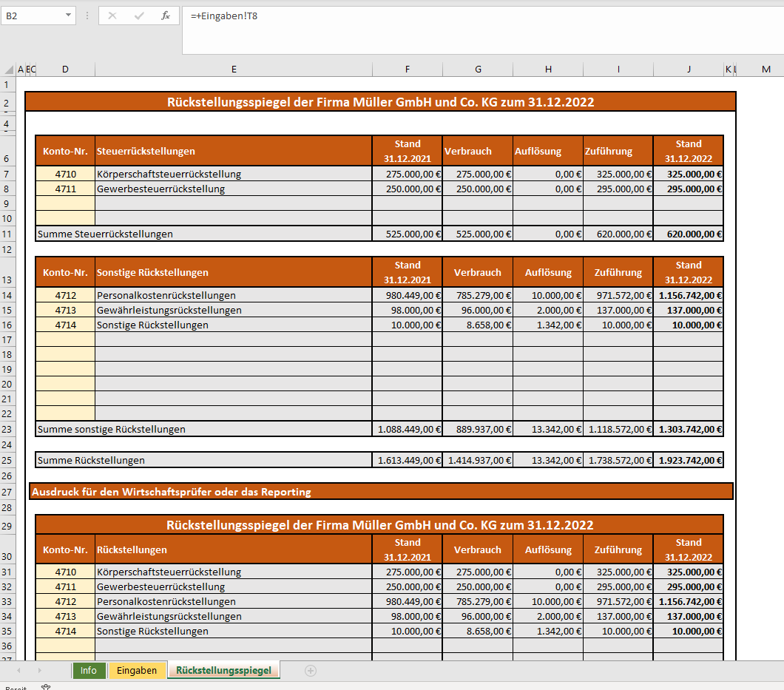Click the sheet tab scroll-left arrow
784x690 pixels.
pos(18,671)
